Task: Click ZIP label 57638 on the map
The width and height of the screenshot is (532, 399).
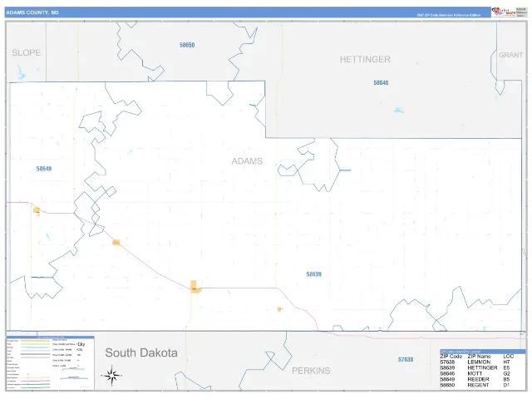Action: click(x=406, y=359)
